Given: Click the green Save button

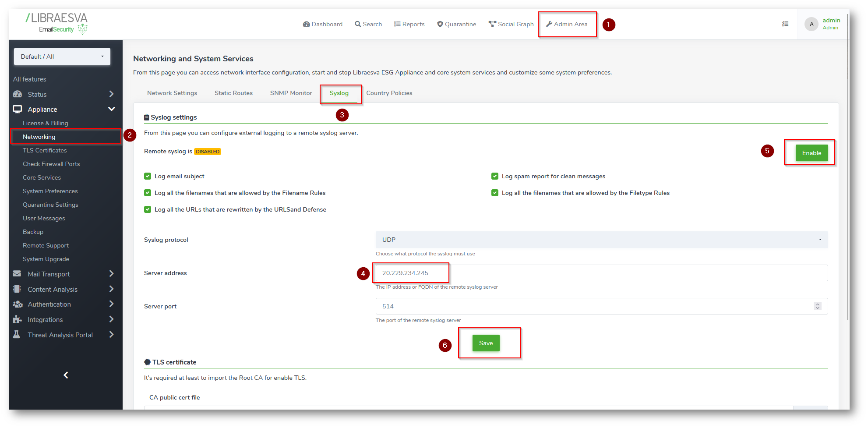Looking at the screenshot, I should [486, 343].
